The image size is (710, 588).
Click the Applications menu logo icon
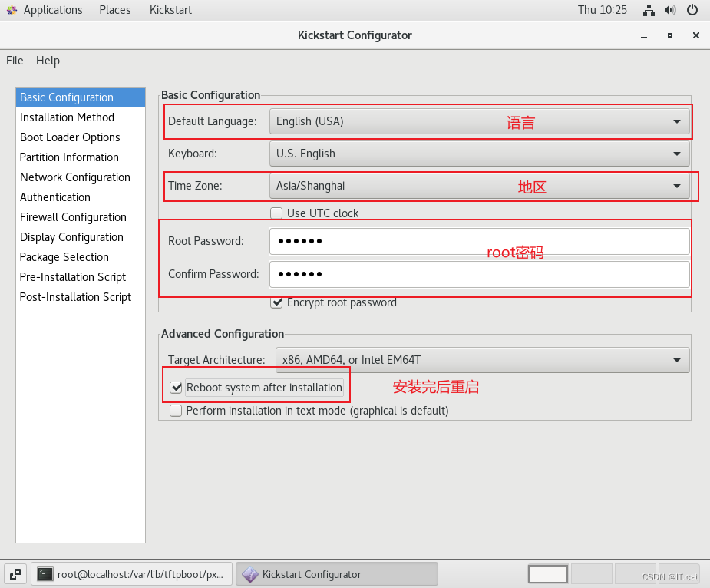pos(11,10)
